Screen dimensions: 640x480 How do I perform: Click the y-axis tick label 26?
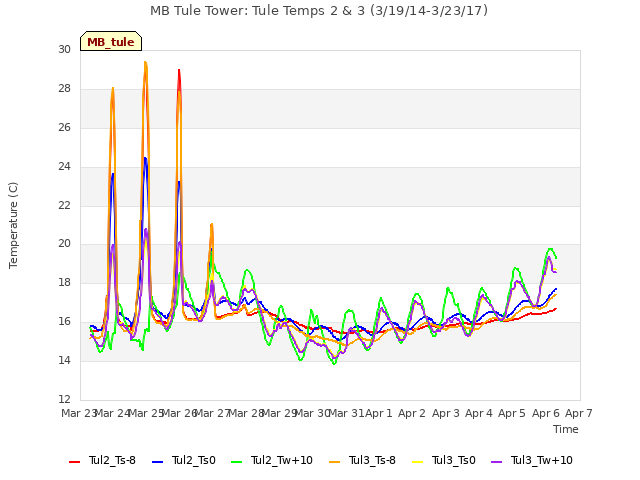[x=64, y=127]
